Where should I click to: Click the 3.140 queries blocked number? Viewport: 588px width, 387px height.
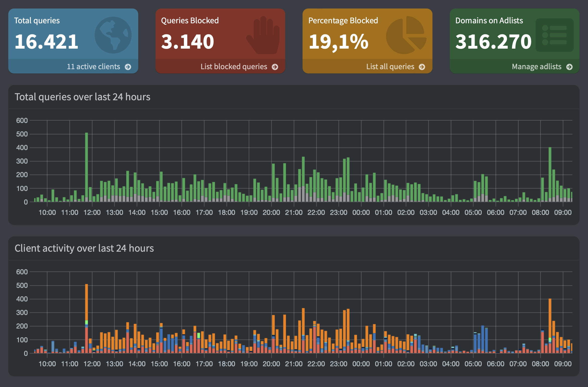pos(188,42)
